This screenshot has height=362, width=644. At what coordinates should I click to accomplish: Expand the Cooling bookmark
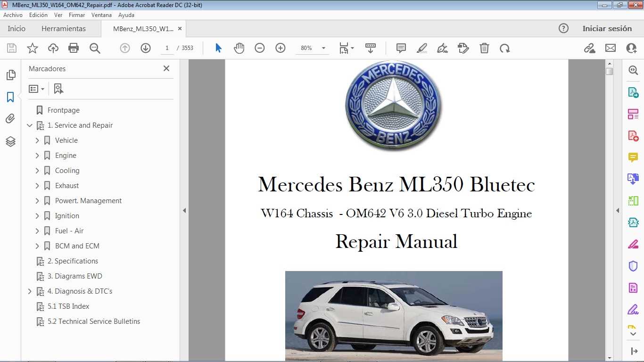coord(37,171)
